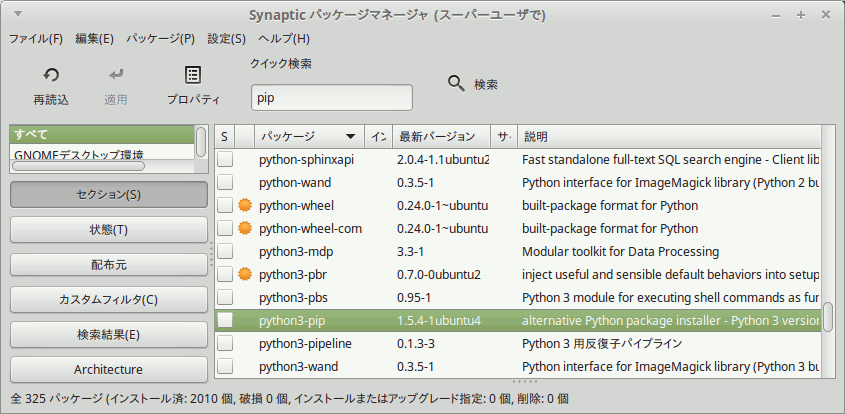Screen dimensions: 845x414
Task: Click the quick search field containing pip
Action: (x=332, y=98)
